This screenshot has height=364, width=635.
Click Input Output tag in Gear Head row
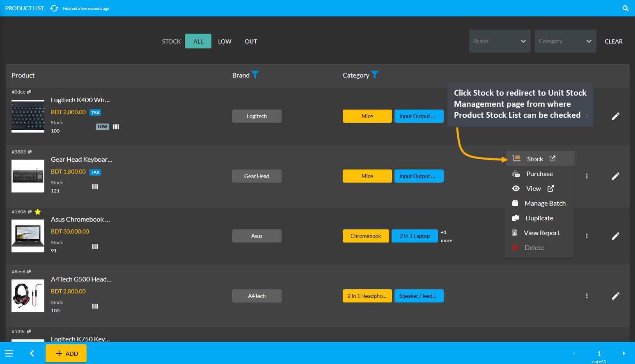(x=419, y=176)
